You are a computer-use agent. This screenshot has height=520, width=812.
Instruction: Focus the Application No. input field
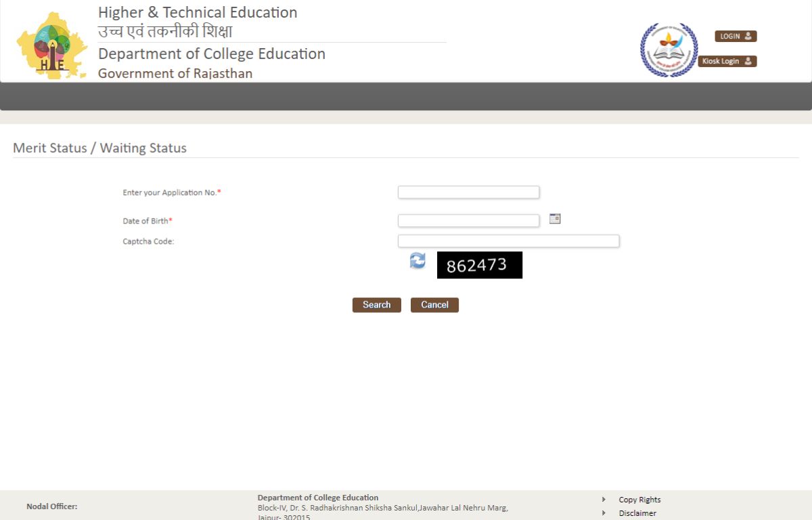(x=468, y=192)
